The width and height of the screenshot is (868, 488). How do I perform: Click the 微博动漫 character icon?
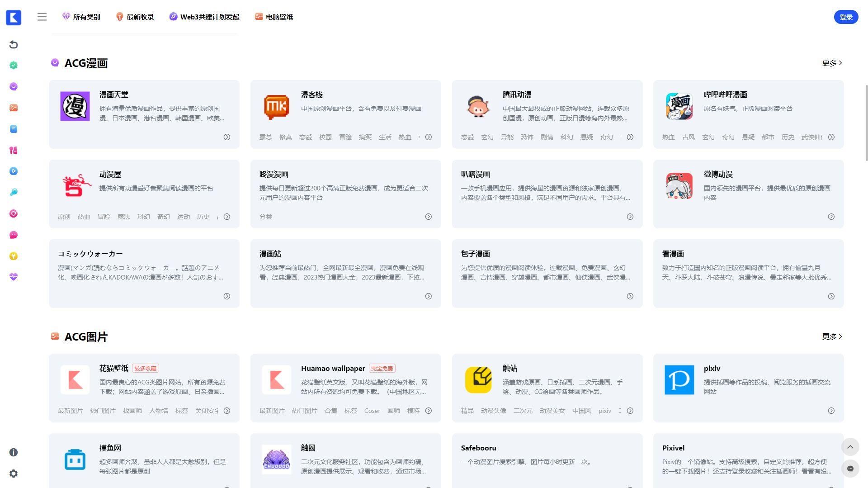point(679,186)
